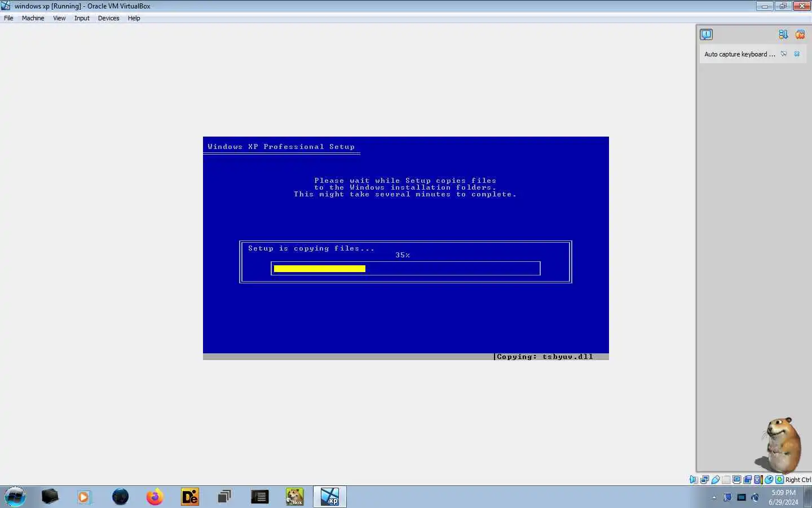Click the Windows XP Professional Setup heading
Image resolution: width=812 pixels, height=508 pixels.
[281, 147]
